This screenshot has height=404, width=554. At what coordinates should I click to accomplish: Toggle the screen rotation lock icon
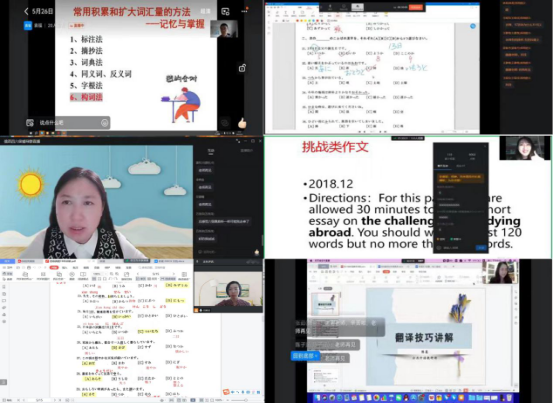click(x=242, y=68)
